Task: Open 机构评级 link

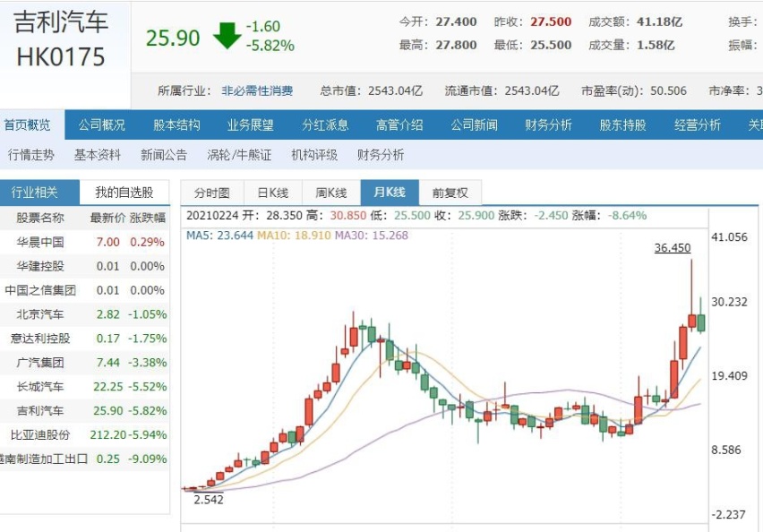Action: click(x=314, y=155)
